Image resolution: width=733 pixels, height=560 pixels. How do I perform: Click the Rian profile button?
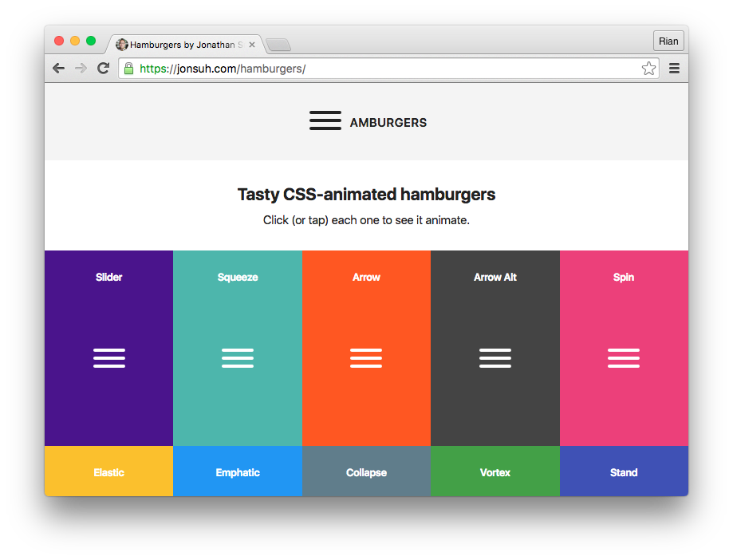pos(668,40)
